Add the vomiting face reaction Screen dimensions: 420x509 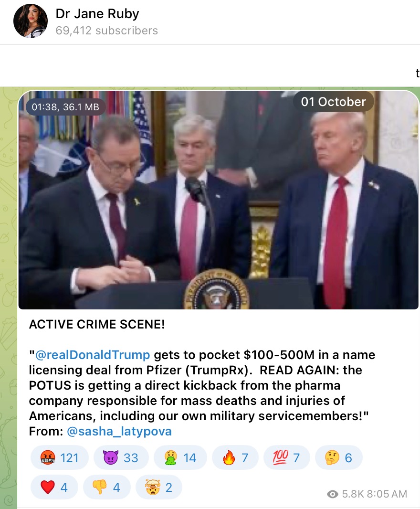coord(180,458)
